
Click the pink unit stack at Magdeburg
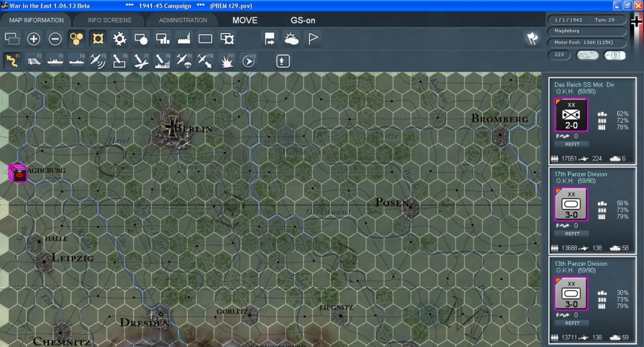[17, 173]
